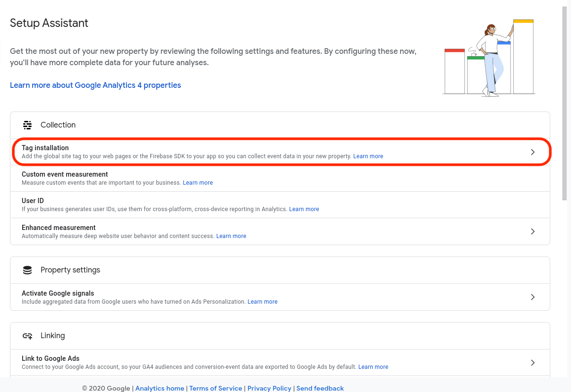Select the User ID title
Image resolution: width=571 pixels, height=392 pixels.
[33, 201]
